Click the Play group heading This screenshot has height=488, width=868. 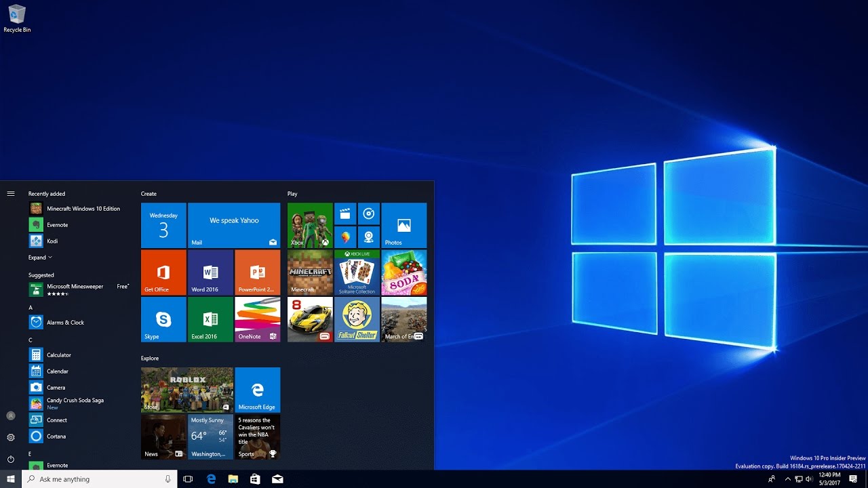tap(292, 194)
